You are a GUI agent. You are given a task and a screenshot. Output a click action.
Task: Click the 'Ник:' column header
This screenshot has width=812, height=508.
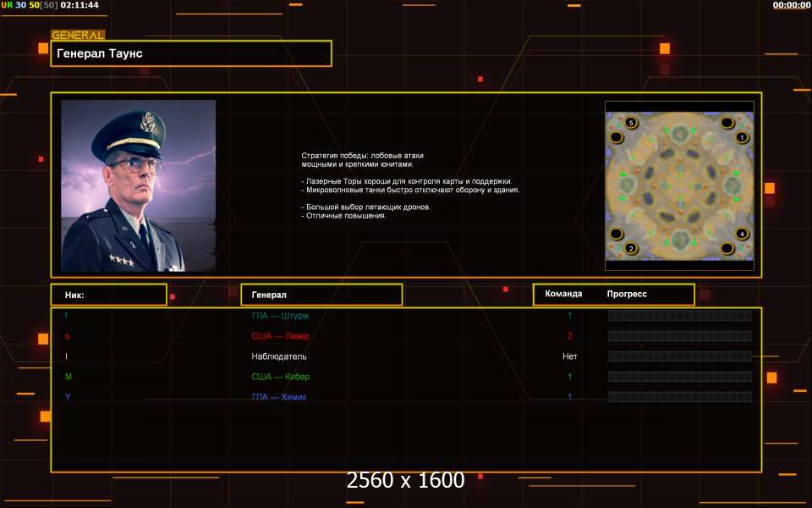tap(108, 295)
